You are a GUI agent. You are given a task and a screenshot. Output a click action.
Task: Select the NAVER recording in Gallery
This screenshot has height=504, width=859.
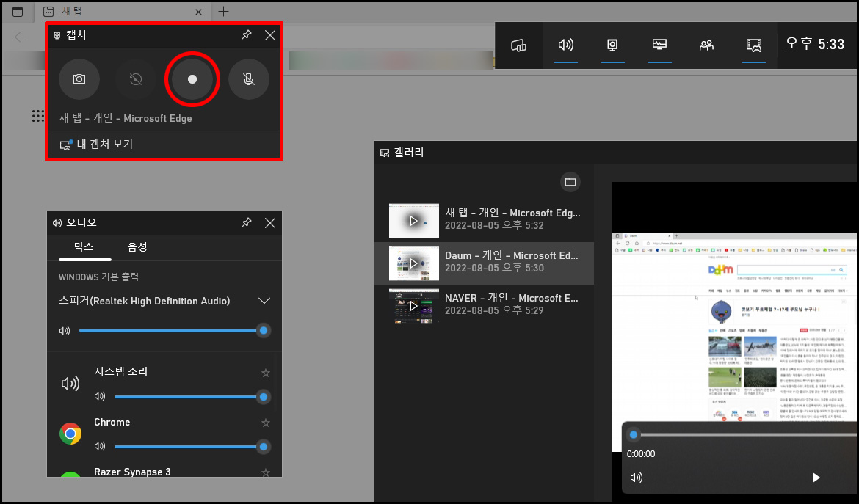484,304
